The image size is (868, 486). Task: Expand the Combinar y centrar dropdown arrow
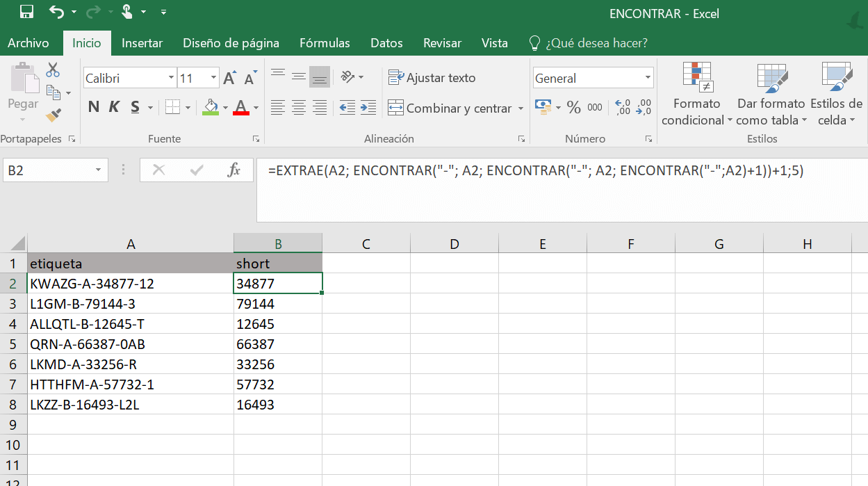pyautogui.click(x=521, y=108)
